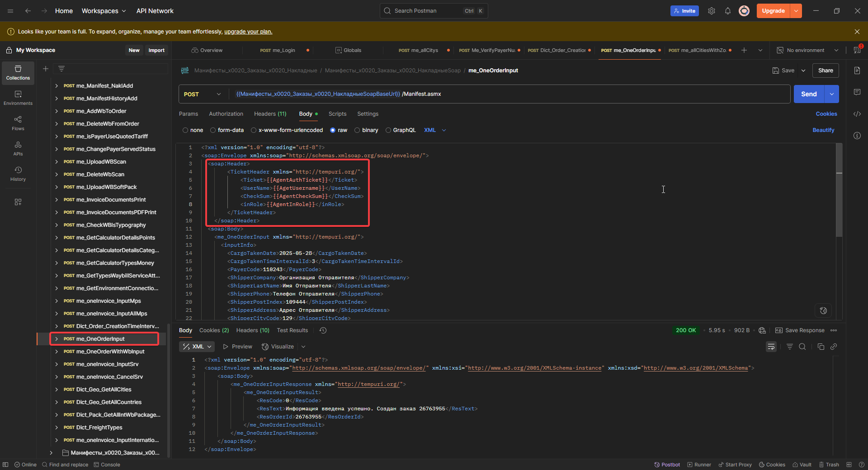The height and width of the screenshot is (470, 868).
Task: Click the settings gear icon in header
Action: click(x=712, y=11)
